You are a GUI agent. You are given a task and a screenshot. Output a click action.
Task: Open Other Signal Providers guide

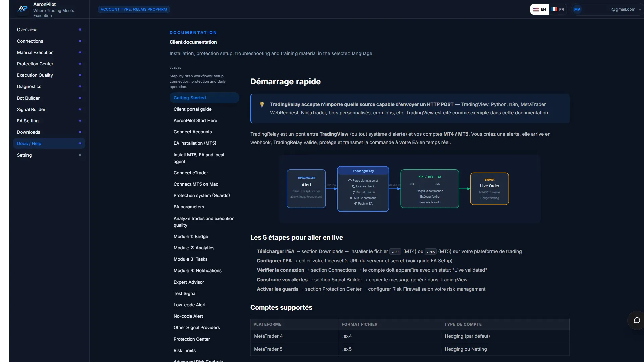[204, 327]
